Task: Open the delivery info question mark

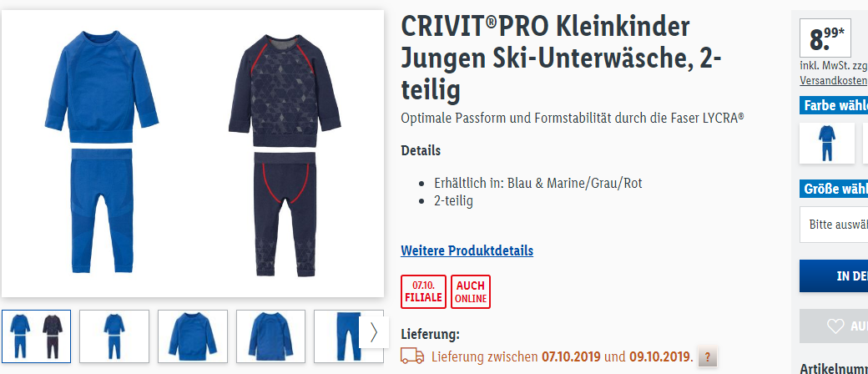Action: tap(708, 356)
